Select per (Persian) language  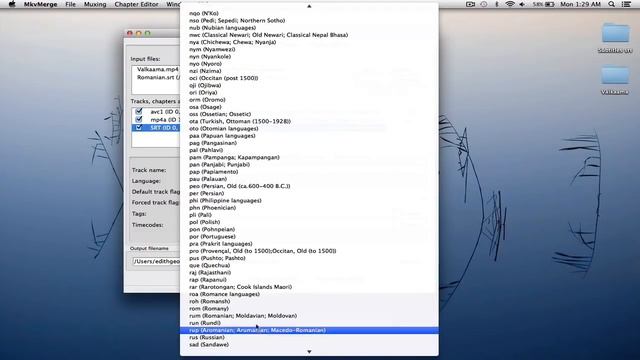(309, 193)
